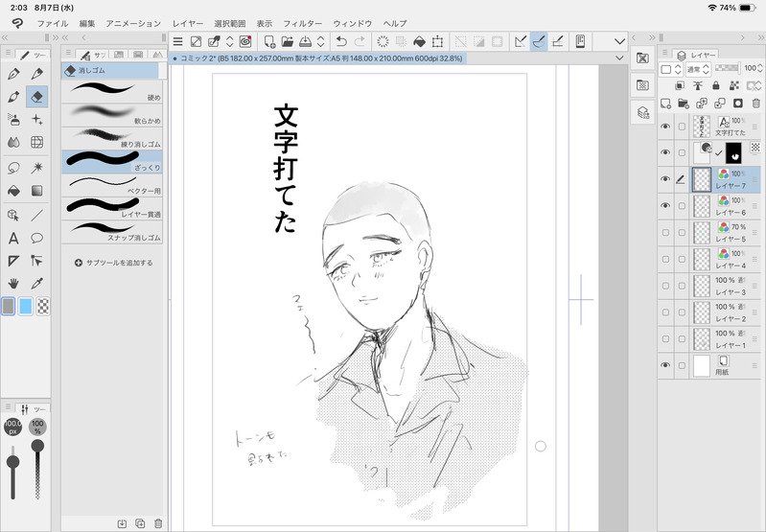Click the Delete layer trash icon

point(756,104)
